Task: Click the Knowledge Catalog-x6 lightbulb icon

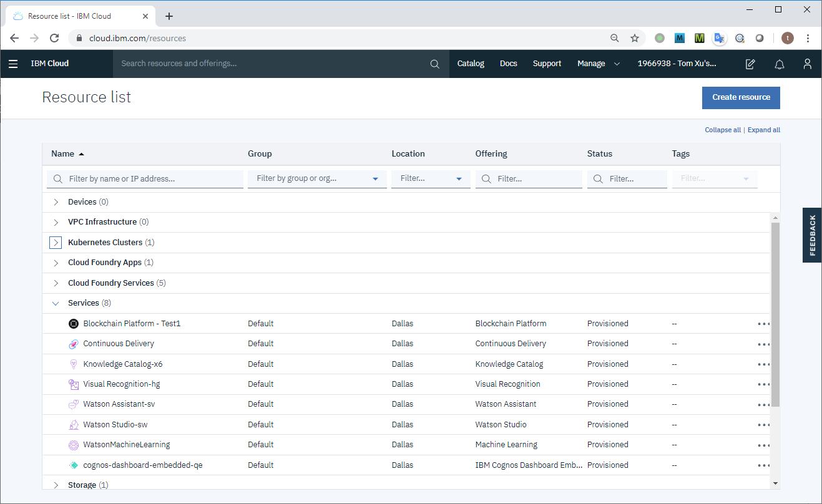Action: [73, 364]
